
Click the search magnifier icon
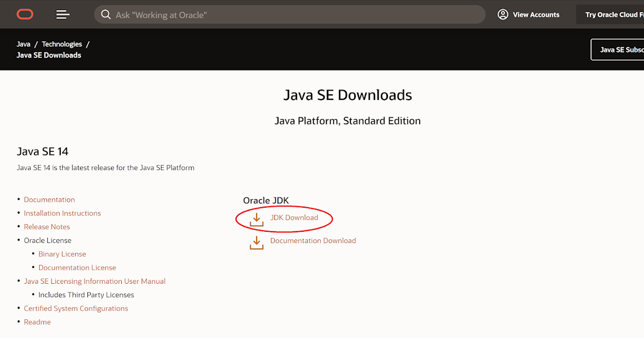106,14
